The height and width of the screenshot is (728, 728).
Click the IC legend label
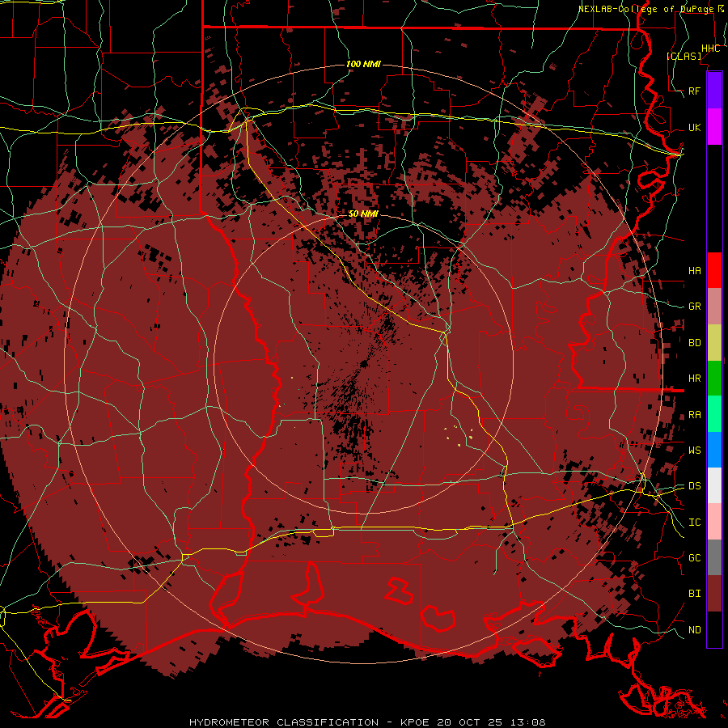coord(694,523)
